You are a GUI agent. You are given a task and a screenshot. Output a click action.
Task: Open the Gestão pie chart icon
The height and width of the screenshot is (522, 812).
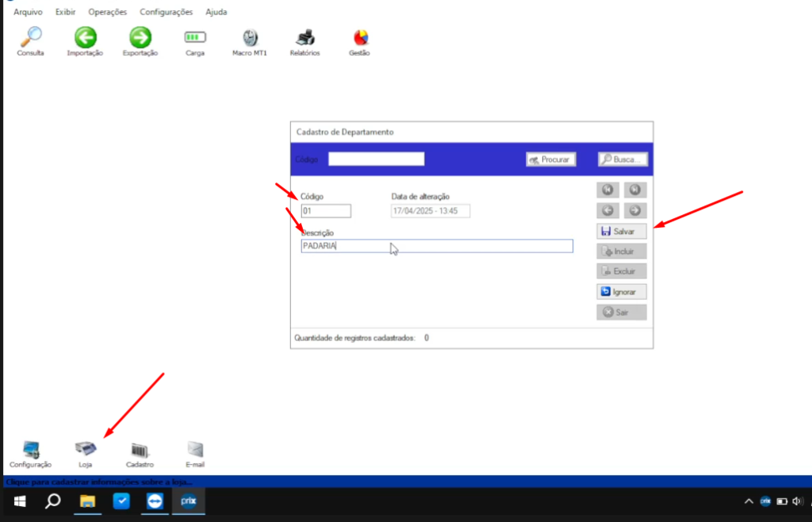(x=359, y=37)
